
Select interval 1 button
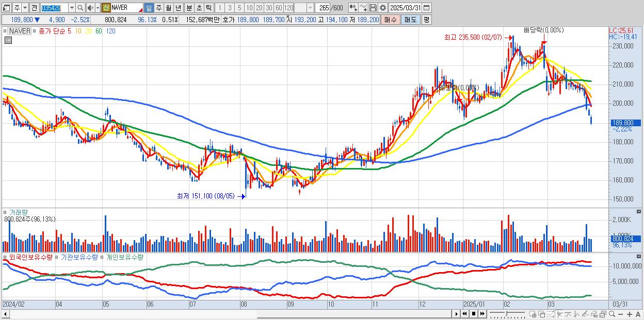219,8
